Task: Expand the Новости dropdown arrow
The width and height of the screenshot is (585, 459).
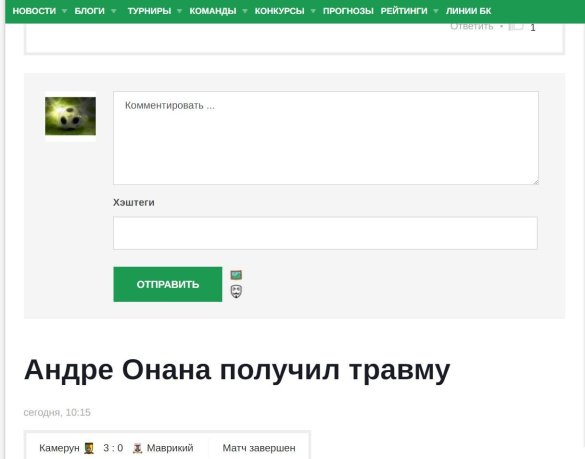Action: tap(64, 11)
